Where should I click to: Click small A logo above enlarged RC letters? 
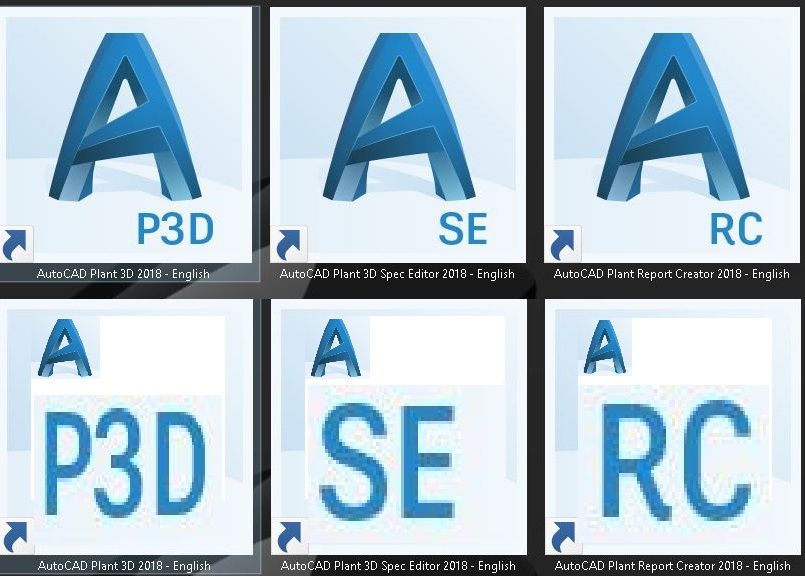tap(605, 347)
